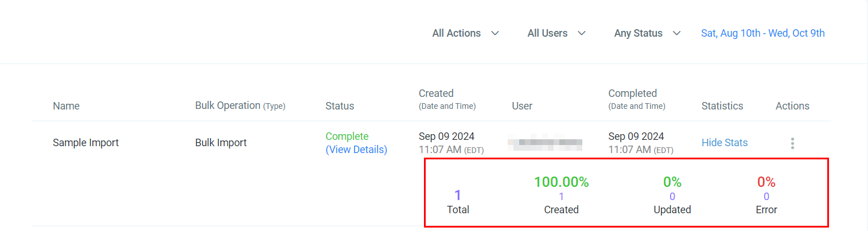Click the Statistics column header
This screenshot has width=868, height=231.
click(722, 106)
